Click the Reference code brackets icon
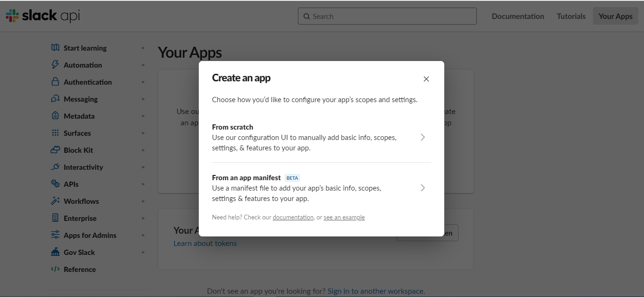The image size is (644, 297). [x=55, y=269]
